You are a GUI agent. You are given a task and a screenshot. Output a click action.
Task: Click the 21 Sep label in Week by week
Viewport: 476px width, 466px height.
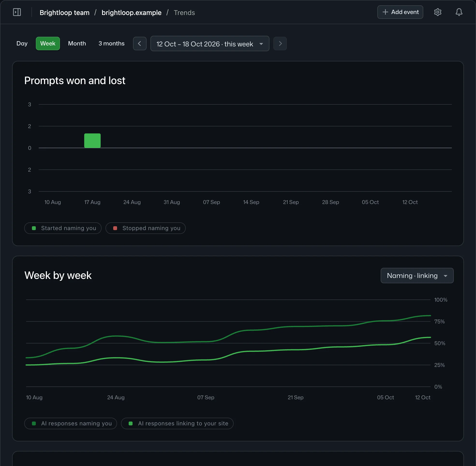click(x=296, y=397)
